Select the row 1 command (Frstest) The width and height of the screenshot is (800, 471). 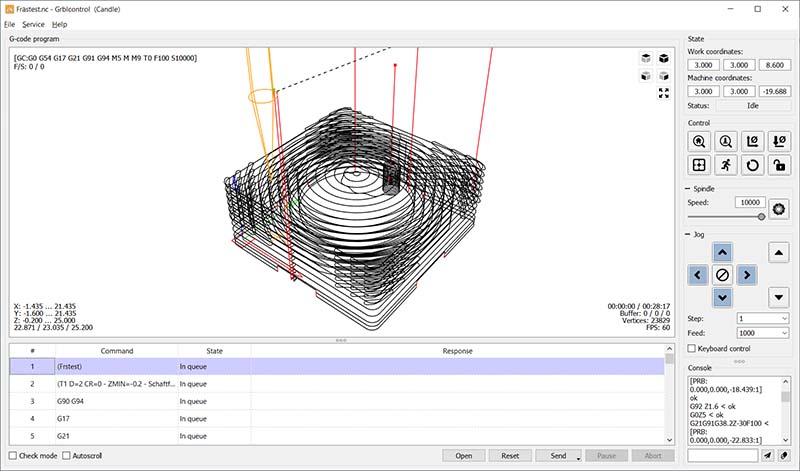[337, 366]
